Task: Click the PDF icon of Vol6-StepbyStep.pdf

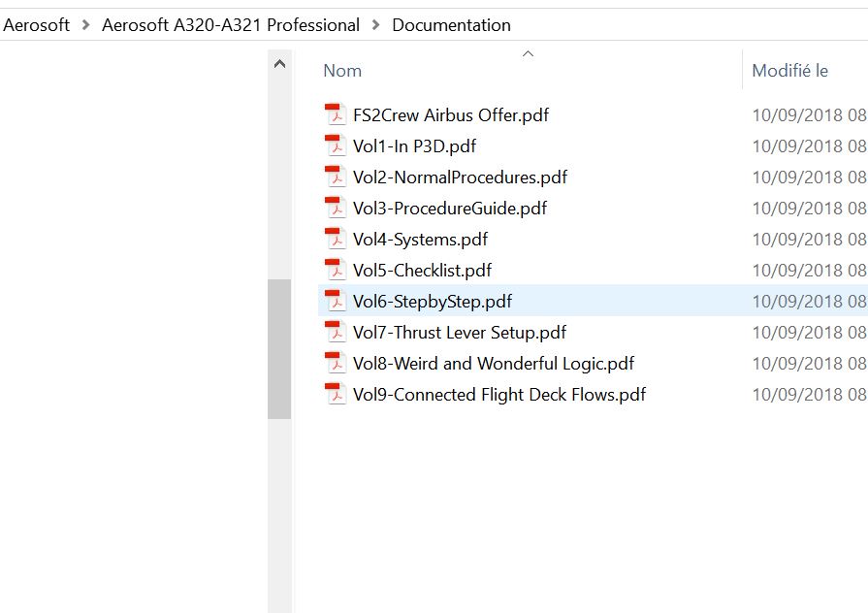Action: pyautogui.click(x=335, y=301)
